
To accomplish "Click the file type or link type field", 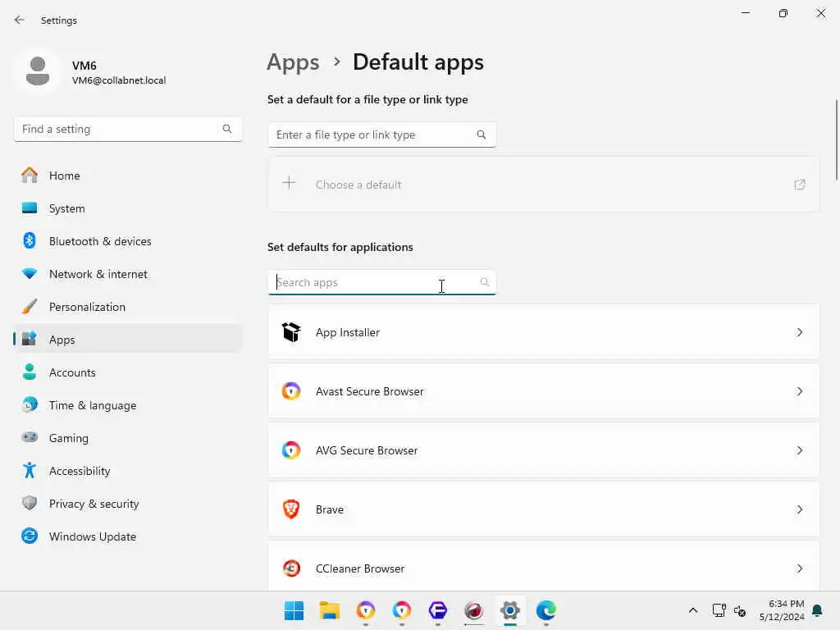I will 373,135.
